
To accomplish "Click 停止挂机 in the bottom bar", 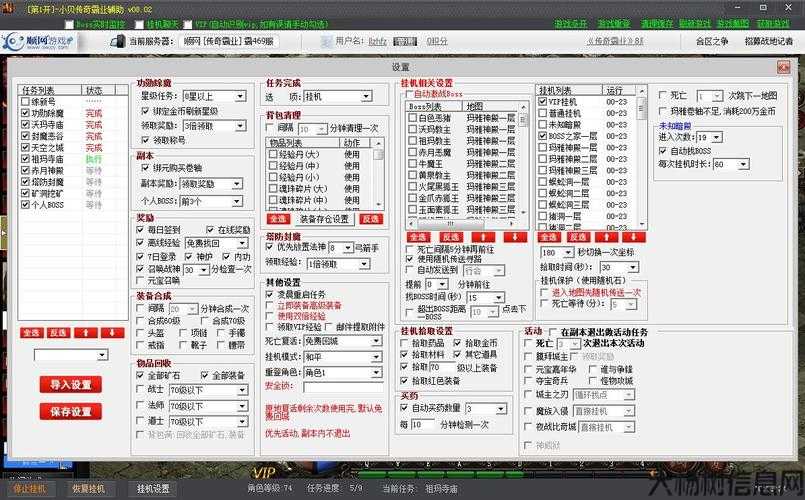I will pyautogui.click(x=29, y=489).
